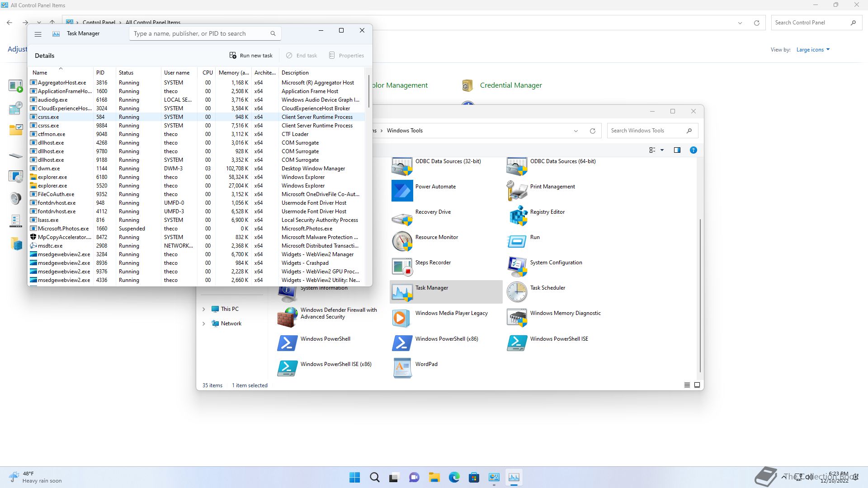Open the Run tool icon
The height and width of the screenshot is (488, 868).
coord(517,241)
